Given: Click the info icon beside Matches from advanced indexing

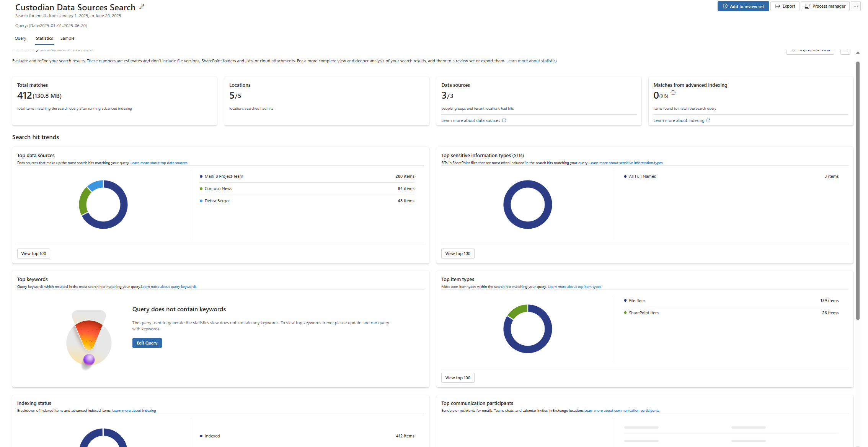Looking at the screenshot, I should tap(673, 93).
